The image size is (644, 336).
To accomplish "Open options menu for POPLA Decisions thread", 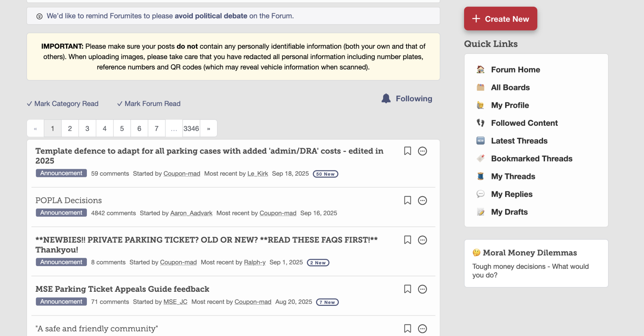I will click(x=422, y=201).
